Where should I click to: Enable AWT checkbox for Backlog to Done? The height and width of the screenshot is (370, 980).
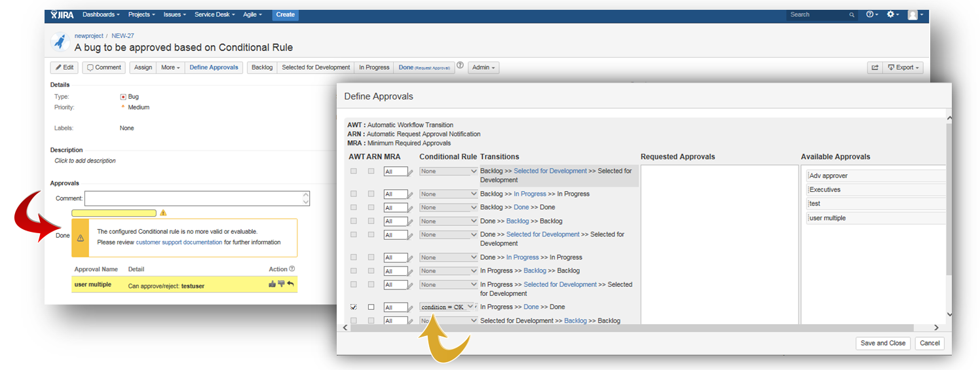point(354,208)
